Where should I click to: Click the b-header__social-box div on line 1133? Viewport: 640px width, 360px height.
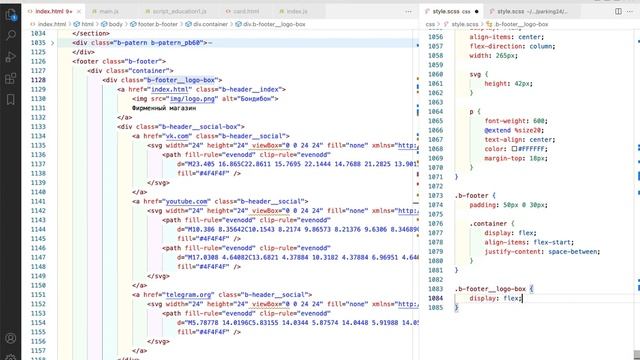tap(181, 127)
